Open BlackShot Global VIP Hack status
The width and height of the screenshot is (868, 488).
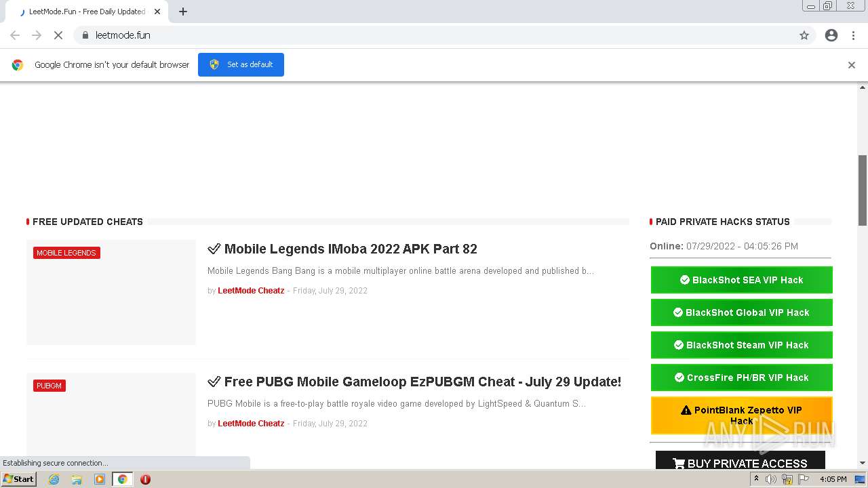741,312
